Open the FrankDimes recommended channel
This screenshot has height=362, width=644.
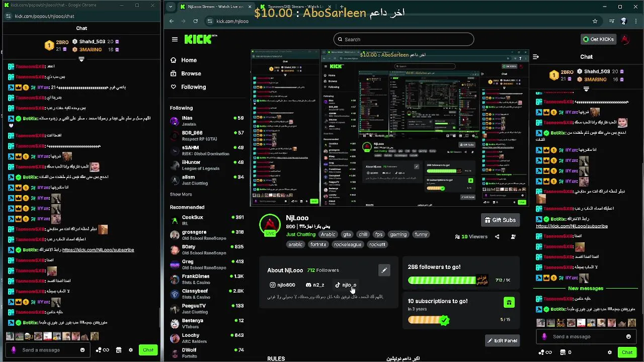coord(206,279)
